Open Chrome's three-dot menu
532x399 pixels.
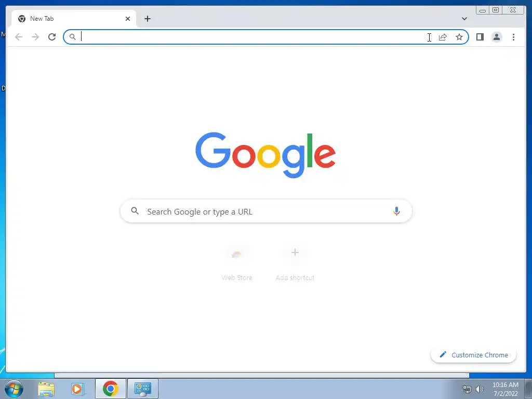pos(513,37)
